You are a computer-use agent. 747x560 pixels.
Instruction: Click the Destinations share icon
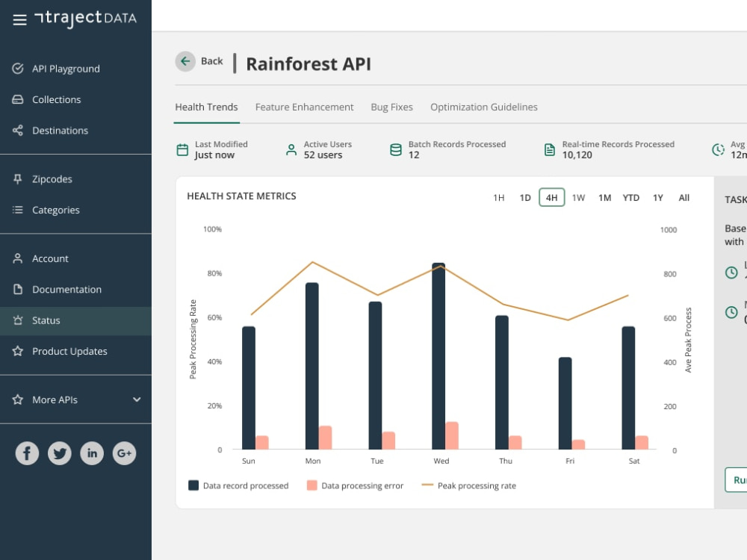18,131
